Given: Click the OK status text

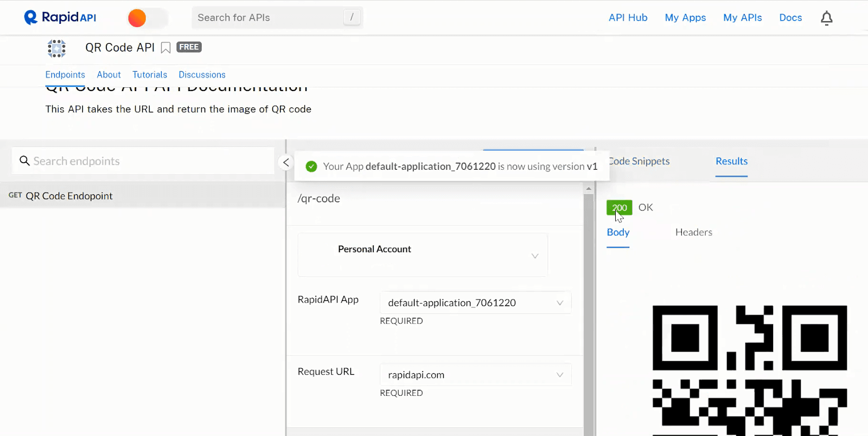Looking at the screenshot, I should (646, 207).
